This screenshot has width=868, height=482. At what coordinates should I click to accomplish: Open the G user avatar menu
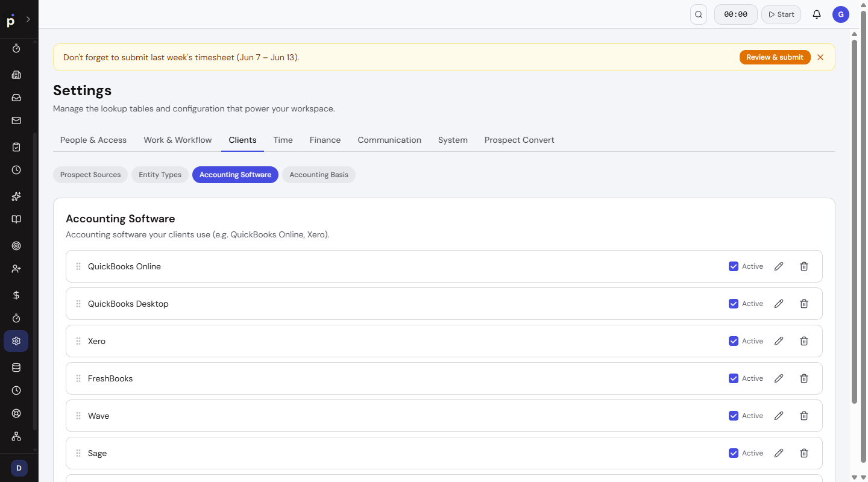(x=841, y=14)
